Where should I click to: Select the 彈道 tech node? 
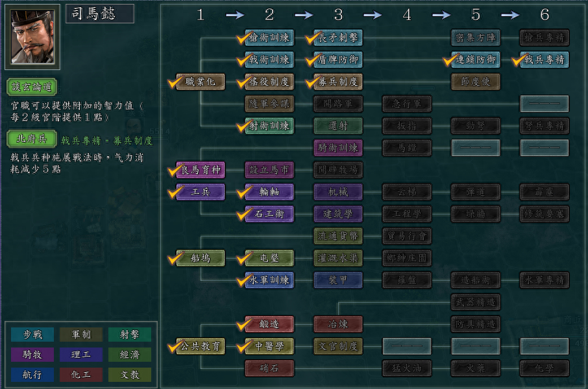coord(476,192)
